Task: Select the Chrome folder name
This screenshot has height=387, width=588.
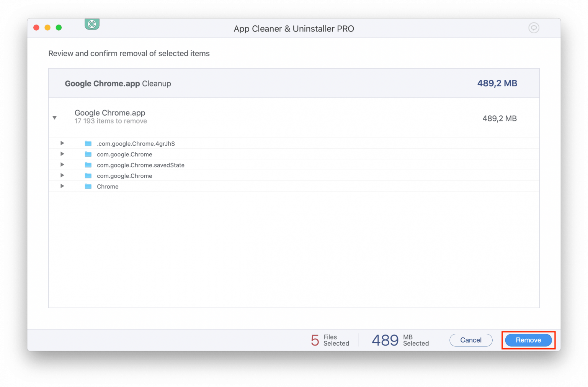Action: click(x=108, y=187)
